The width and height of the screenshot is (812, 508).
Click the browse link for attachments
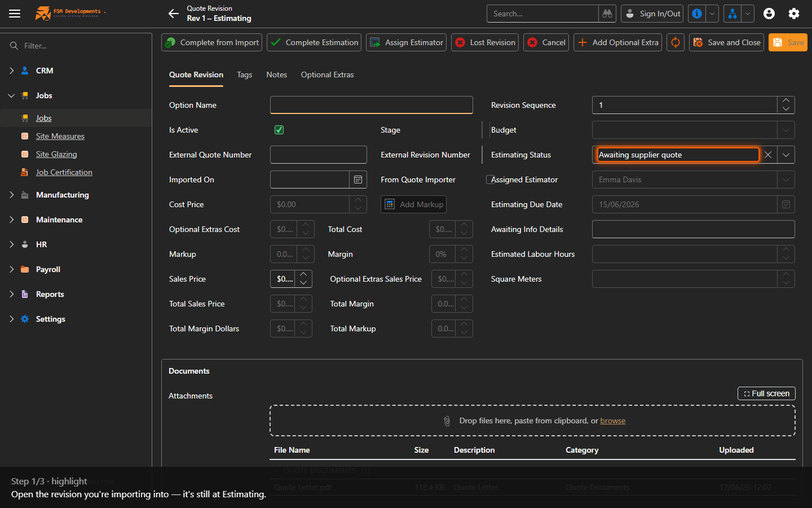612,421
